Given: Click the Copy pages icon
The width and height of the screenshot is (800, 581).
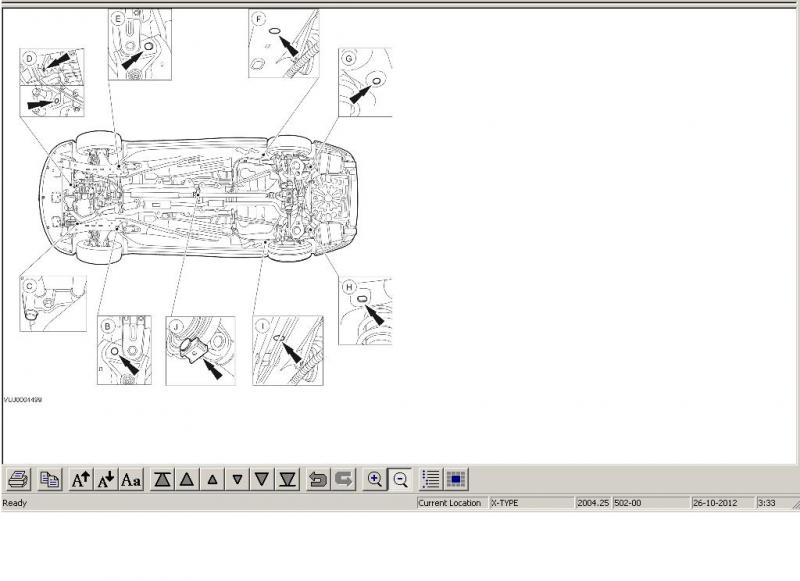Looking at the screenshot, I should [49, 480].
